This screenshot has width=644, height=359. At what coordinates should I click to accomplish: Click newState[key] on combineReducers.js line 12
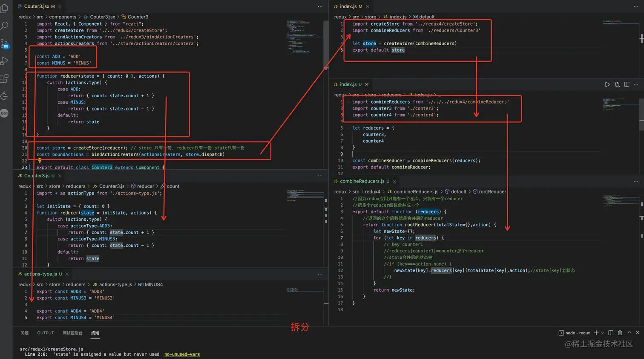click(411, 270)
